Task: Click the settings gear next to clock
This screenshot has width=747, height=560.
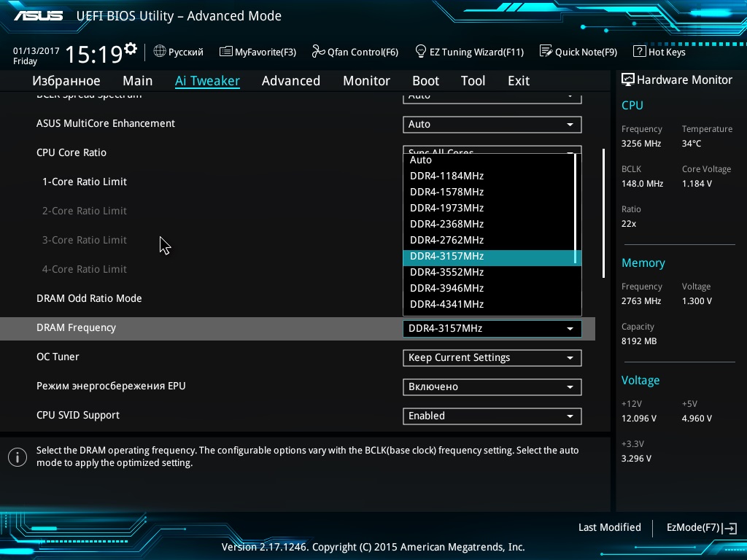Action: [131, 49]
